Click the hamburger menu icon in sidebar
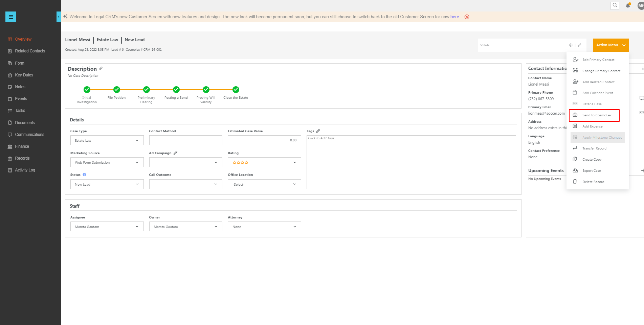The height and width of the screenshot is (325, 644). tap(11, 17)
